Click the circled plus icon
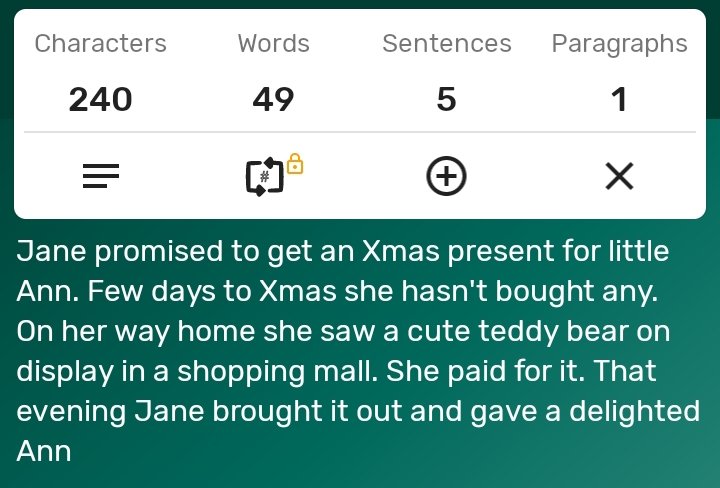 (x=446, y=178)
